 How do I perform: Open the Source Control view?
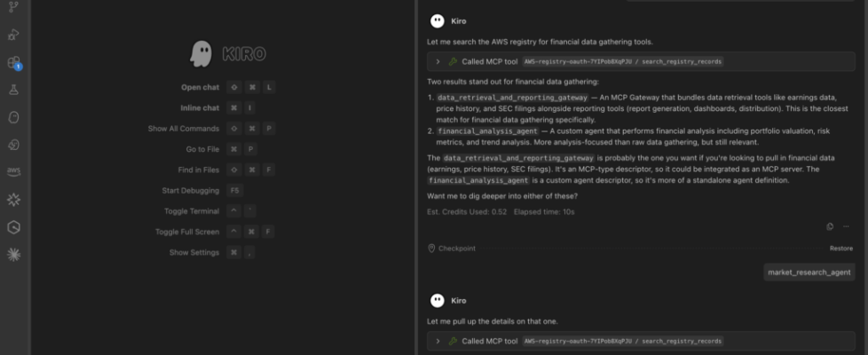[13, 8]
